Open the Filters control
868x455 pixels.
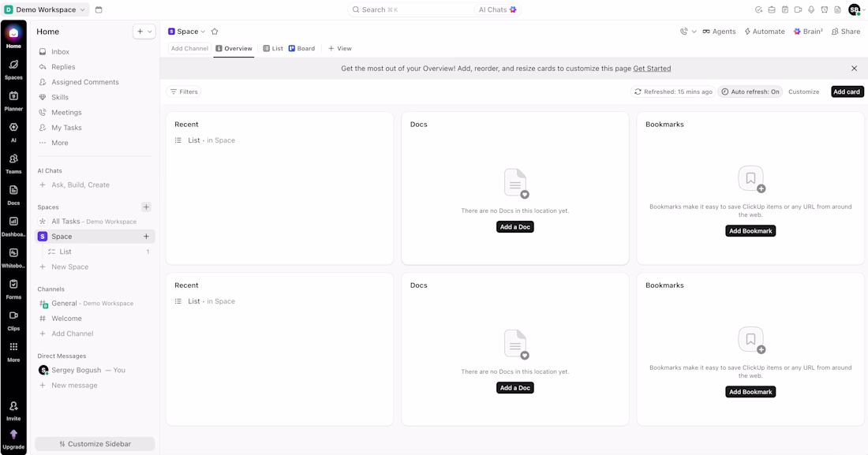(184, 92)
